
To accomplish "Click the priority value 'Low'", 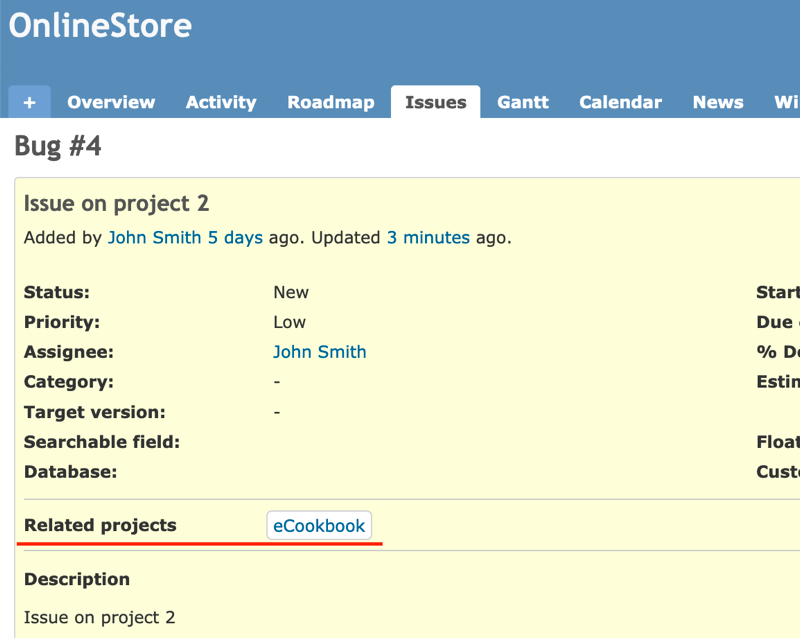I will pyautogui.click(x=289, y=323).
